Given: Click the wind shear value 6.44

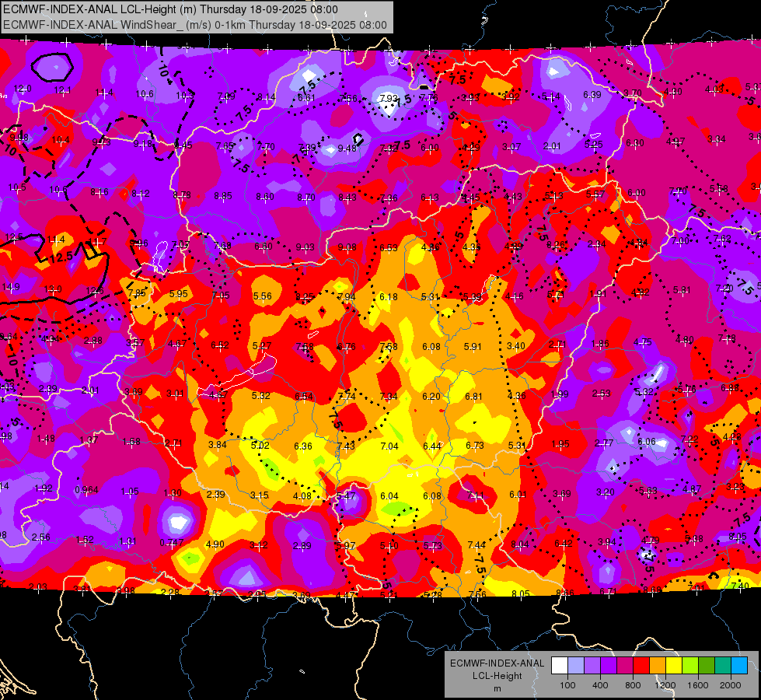Looking at the screenshot, I should (432, 446).
